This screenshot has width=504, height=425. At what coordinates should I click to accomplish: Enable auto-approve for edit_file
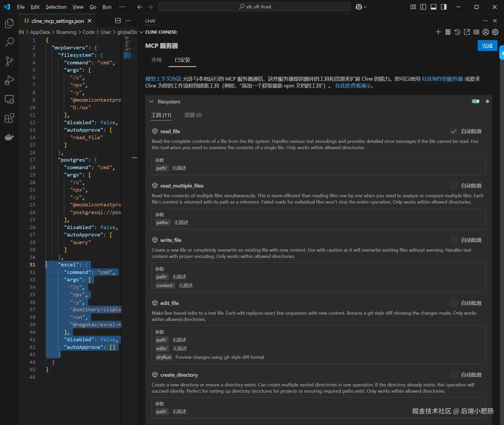coord(454,303)
